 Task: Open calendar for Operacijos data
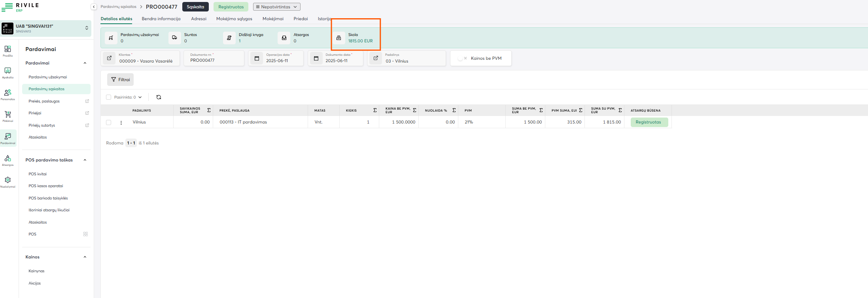tap(257, 58)
